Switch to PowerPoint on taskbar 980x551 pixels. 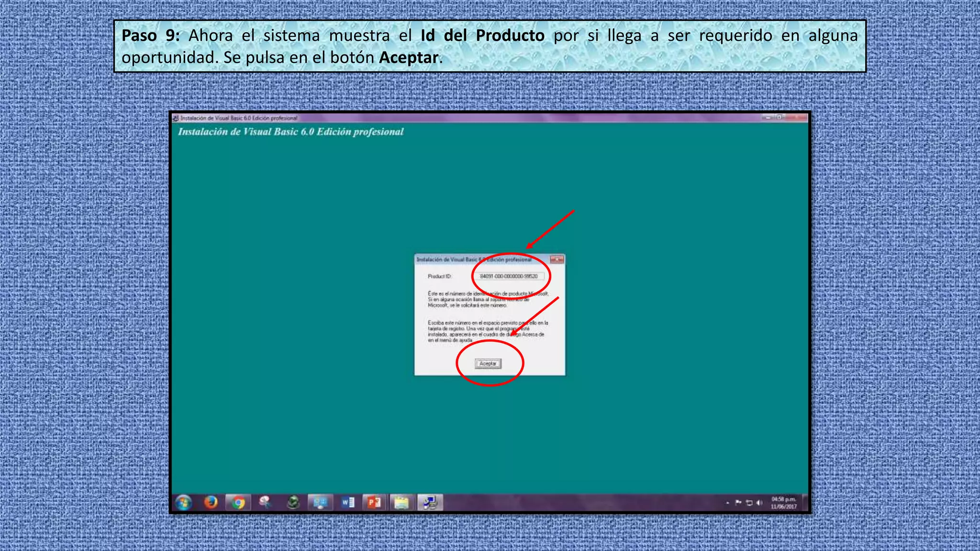tap(375, 502)
